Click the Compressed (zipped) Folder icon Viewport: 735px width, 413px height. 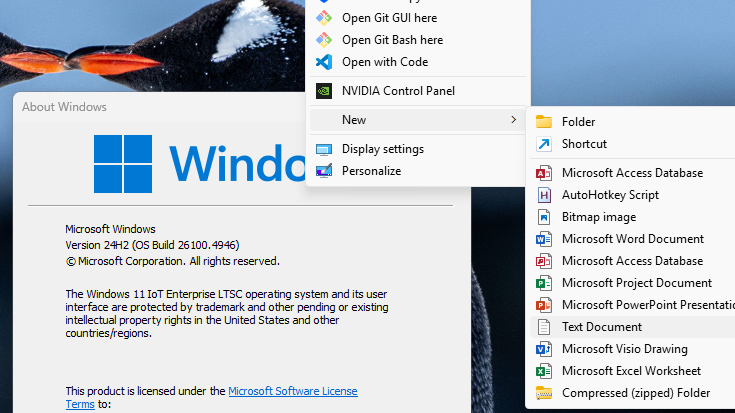pos(544,393)
